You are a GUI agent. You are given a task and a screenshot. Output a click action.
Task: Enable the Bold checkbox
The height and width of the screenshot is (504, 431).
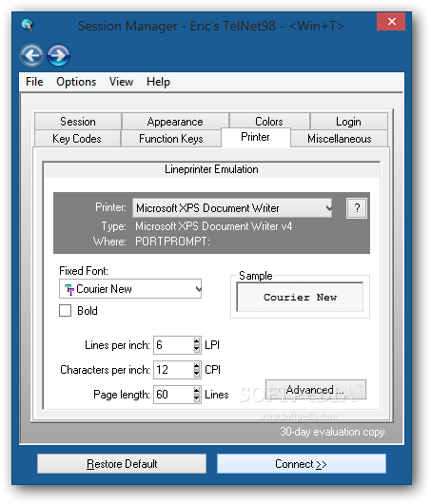(66, 311)
